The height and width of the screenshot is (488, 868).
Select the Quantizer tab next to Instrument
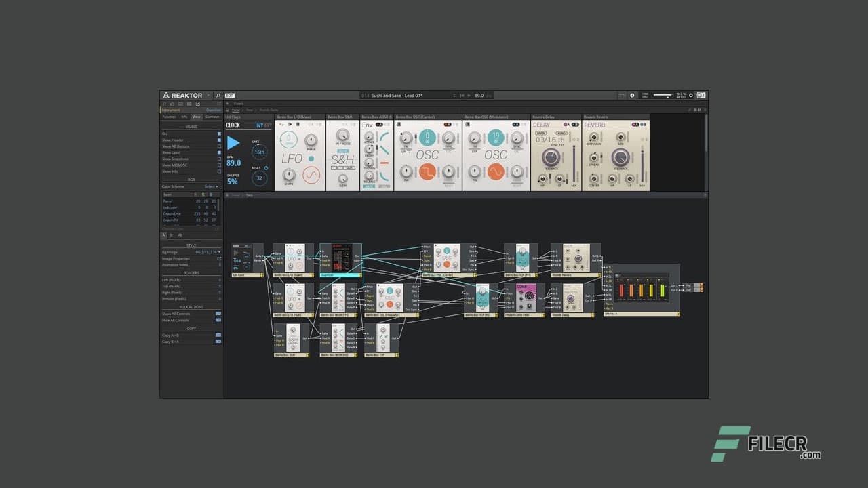(x=213, y=110)
